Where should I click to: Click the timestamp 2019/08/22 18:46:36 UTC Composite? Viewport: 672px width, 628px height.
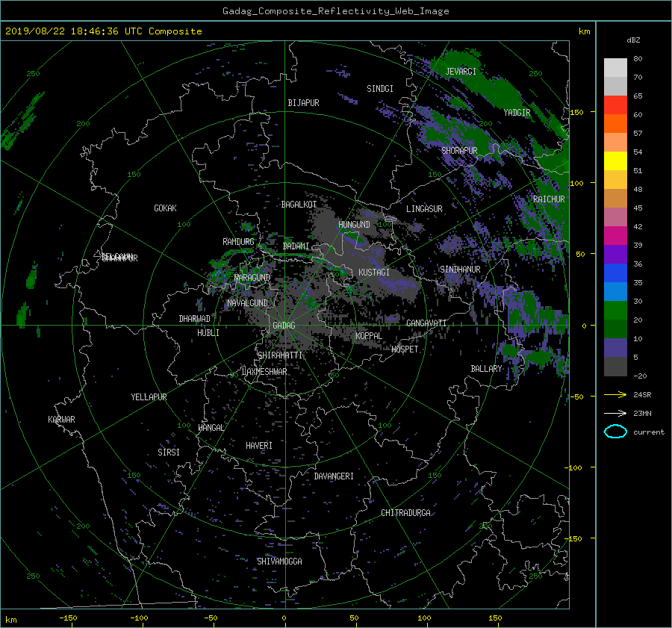[103, 31]
